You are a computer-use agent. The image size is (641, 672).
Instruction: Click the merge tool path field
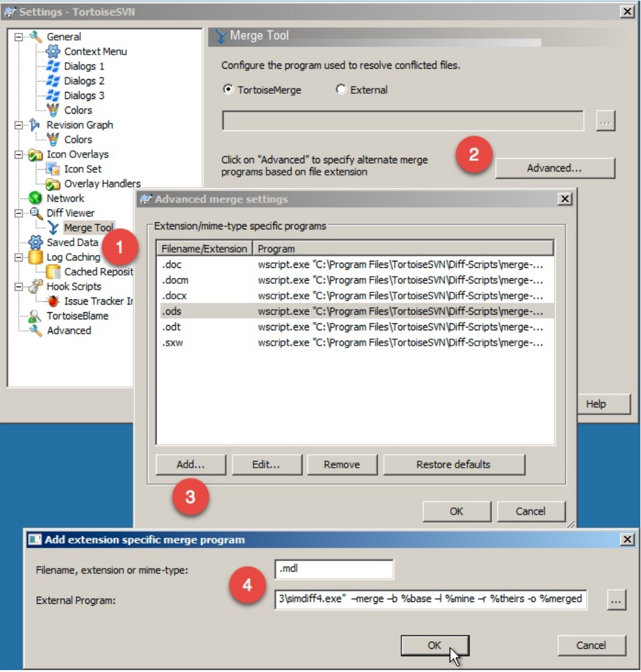[403, 121]
